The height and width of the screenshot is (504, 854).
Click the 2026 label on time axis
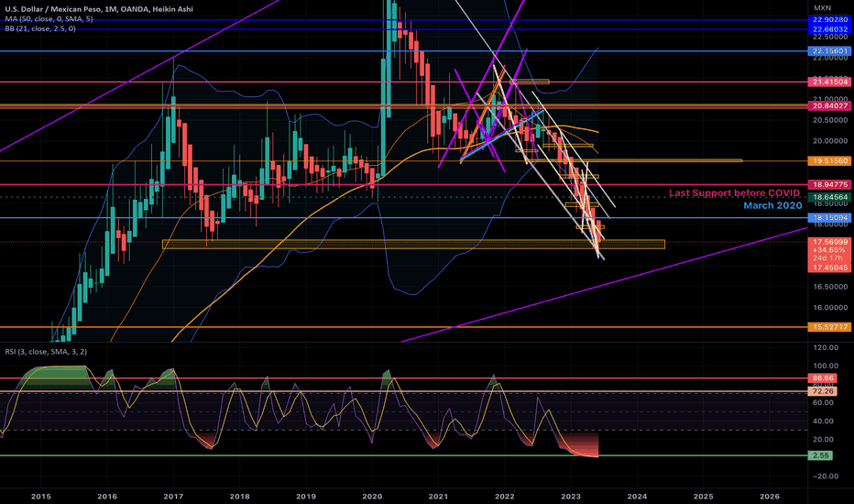770,497
